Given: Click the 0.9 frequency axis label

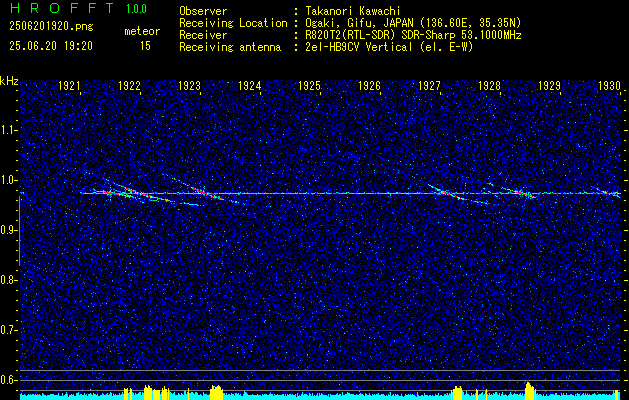Looking at the screenshot, I should pyautogui.click(x=8, y=230).
